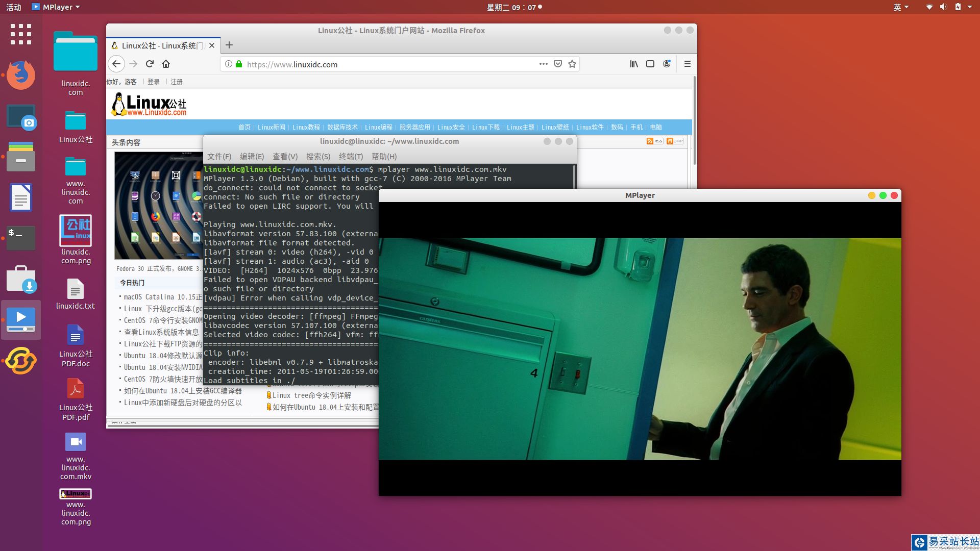Open new Firefox tab with plus
Viewport: 980px width, 551px height.
click(229, 45)
